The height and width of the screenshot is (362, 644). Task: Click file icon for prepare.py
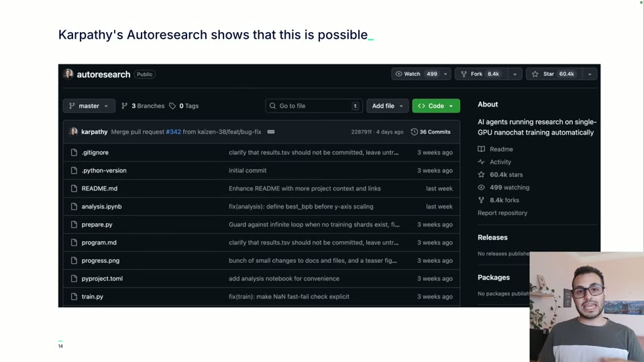[74, 225]
